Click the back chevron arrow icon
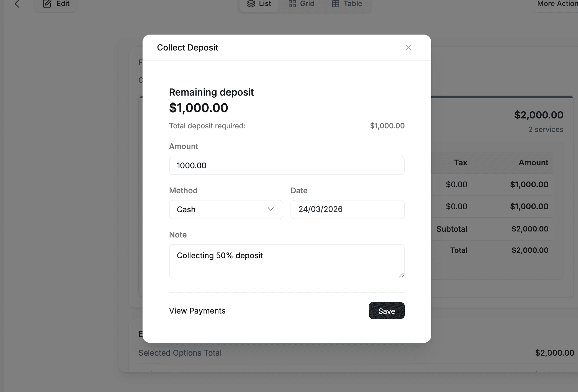Viewport: 578px width, 392px height. pos(17,4)
